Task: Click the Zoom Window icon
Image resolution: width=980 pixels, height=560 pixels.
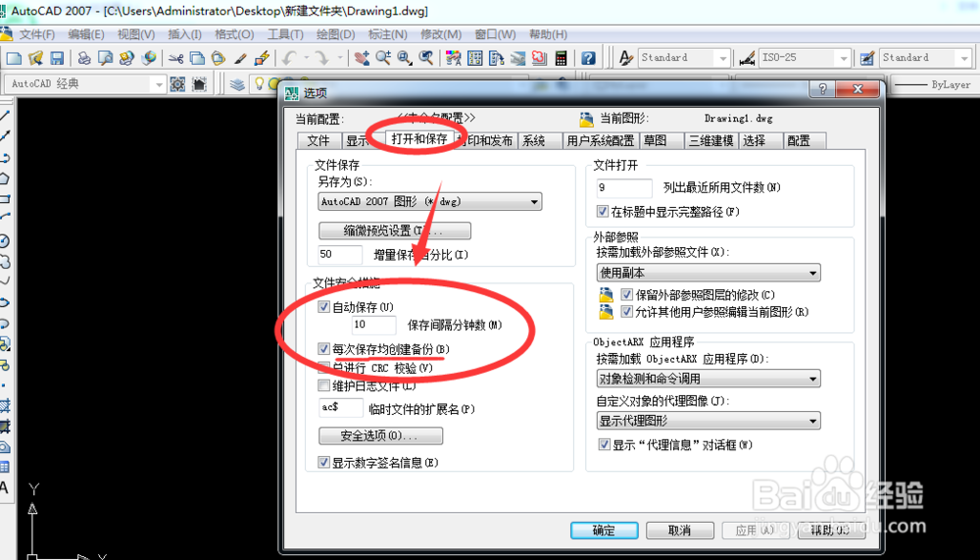Action: coord(405,58)
